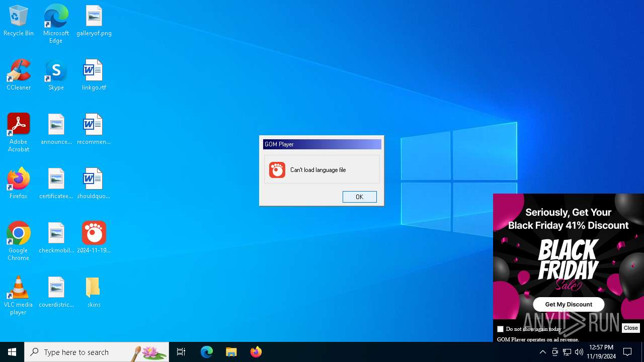
Task: Close the Black Friday ad popup
Action: [x=630, y=328]
